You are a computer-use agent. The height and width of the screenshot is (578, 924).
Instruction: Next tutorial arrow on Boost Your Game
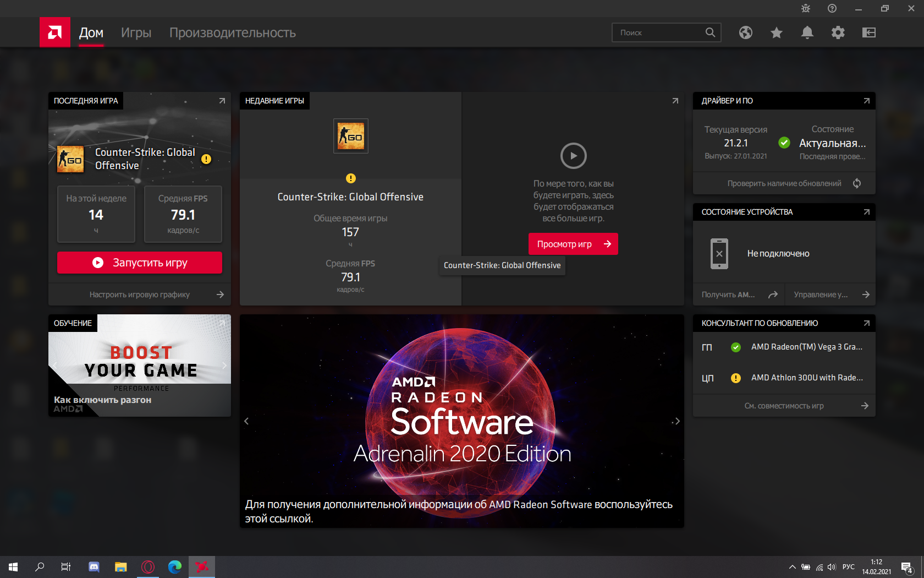224,366
